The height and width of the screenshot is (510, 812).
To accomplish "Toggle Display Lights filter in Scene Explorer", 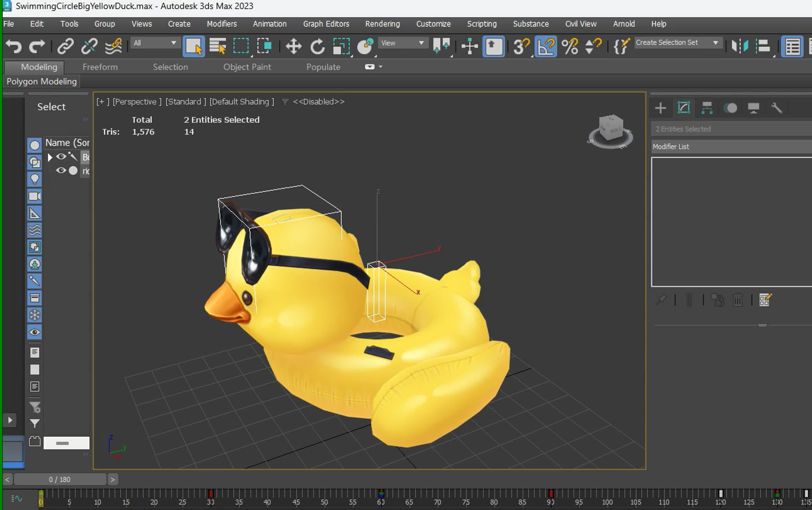I will [35, 179].
